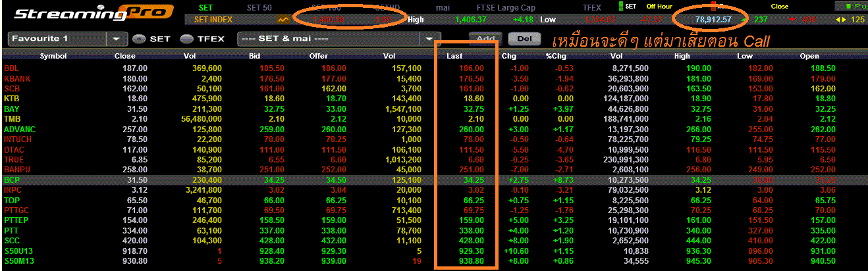Select the TRUE symbol row
Screen dimensions: 868x271
[434, 159]
